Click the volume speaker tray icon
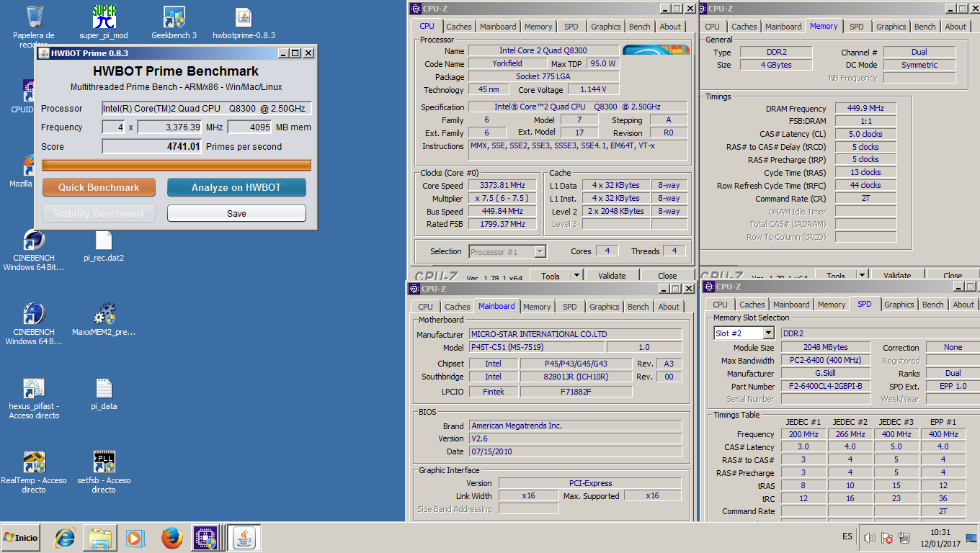Screen dimensions: 980x553 869,538
